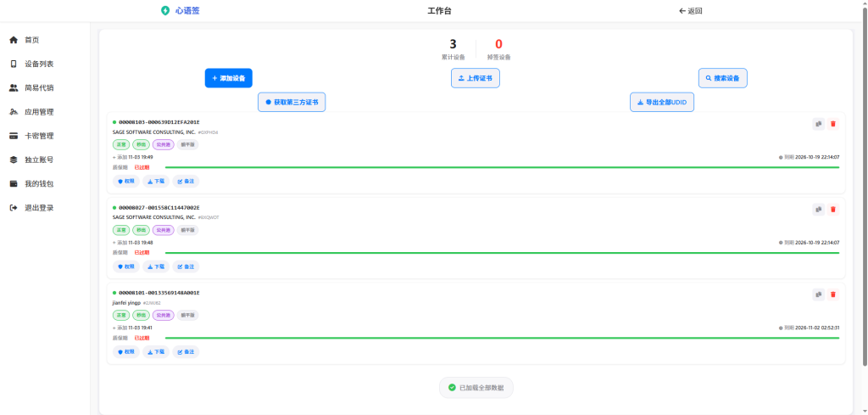
Task: Click 下载 on the first device card
Action: (155, 181)
